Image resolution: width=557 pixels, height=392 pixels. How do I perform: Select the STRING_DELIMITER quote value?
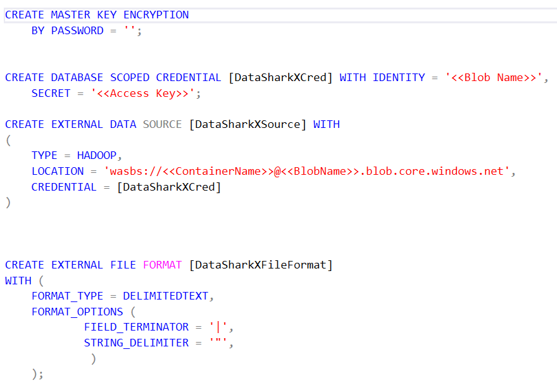217,343
